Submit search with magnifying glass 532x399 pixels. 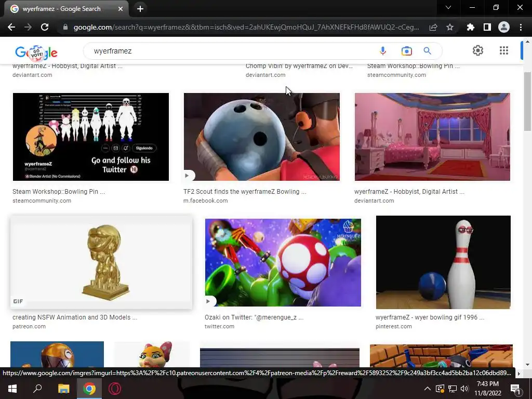pyautogui.click(x=427, y=51)
